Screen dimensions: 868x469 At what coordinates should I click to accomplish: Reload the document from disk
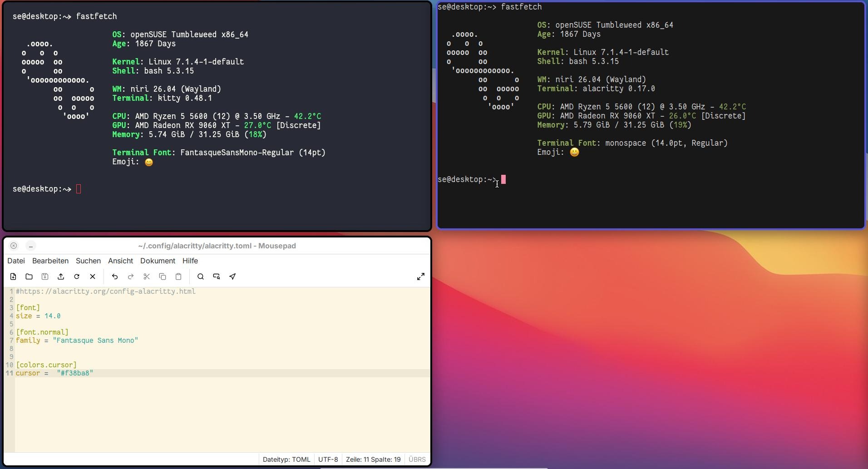click(x=77, y=276)
